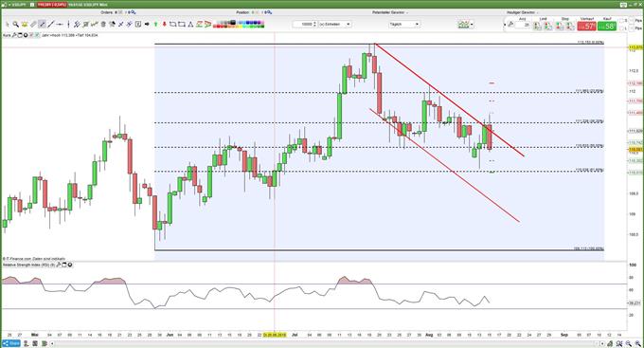
Task: Click the red Verkauf sell button
Action: [586, 26]
